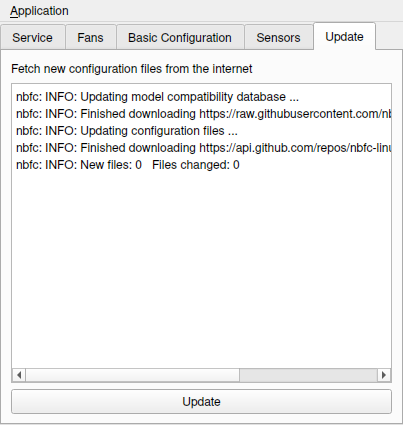Click the empty area of the log output

(201, 267)
